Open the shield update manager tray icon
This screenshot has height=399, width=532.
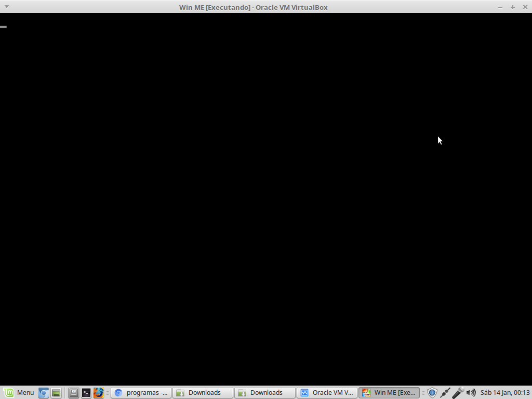tap(432, 393)
